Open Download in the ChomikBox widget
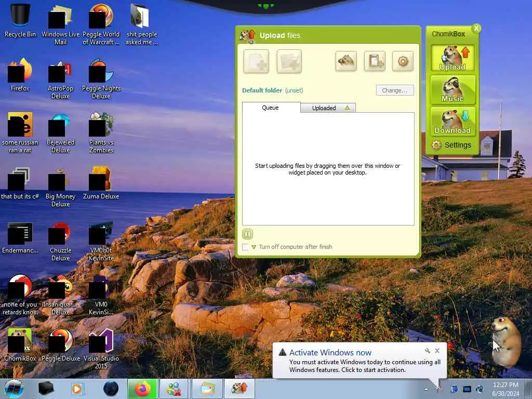532x399 pixels. click(x=453, y=121)
